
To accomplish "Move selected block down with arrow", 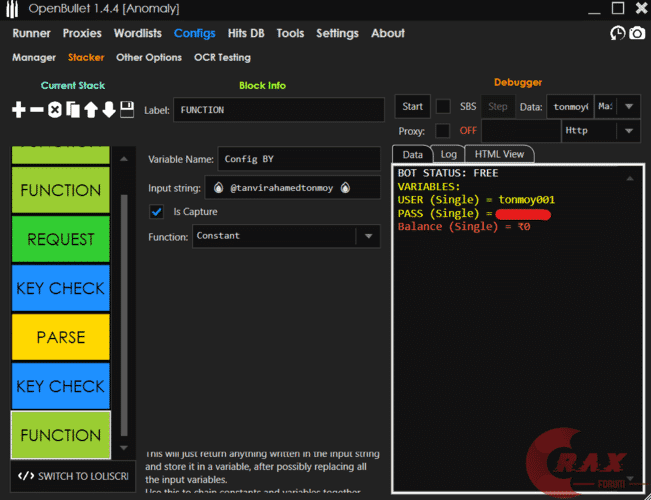I will tap(109, 109).
